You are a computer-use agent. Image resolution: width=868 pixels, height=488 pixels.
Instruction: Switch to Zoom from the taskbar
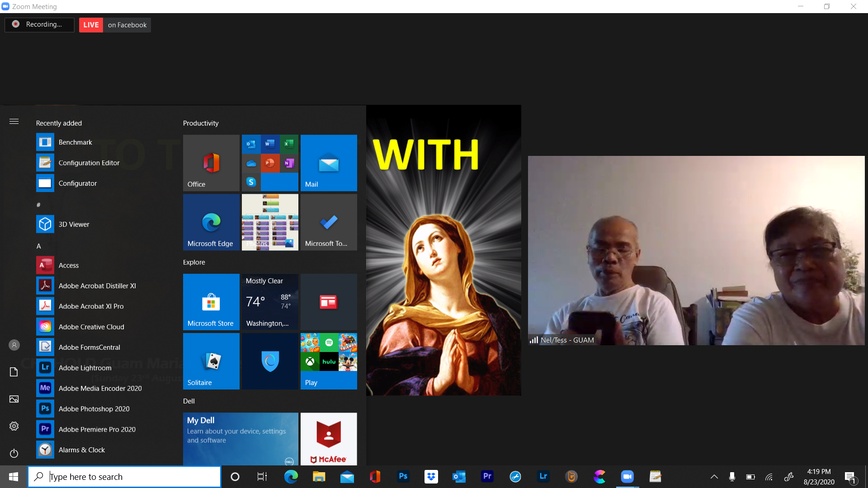pyautogui.click(x=627, y=477)
